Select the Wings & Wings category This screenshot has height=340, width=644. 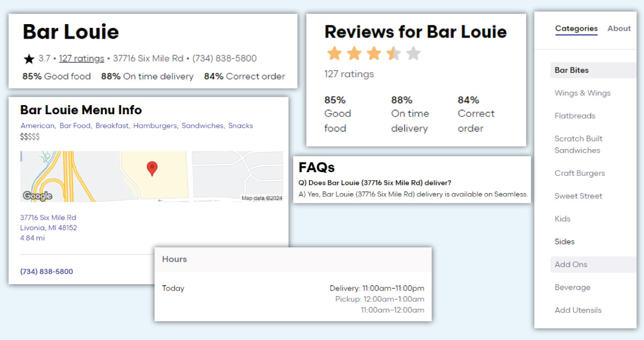pos(582,93)
